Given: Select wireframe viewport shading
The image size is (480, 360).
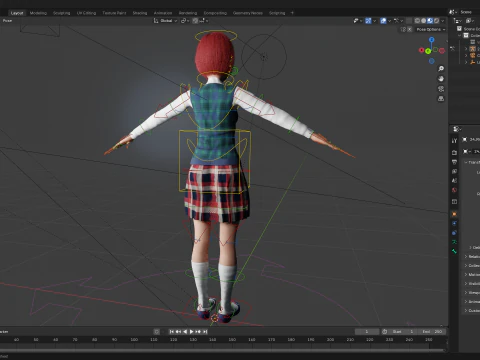Looking at the screenshot, I should pos(417,21).
